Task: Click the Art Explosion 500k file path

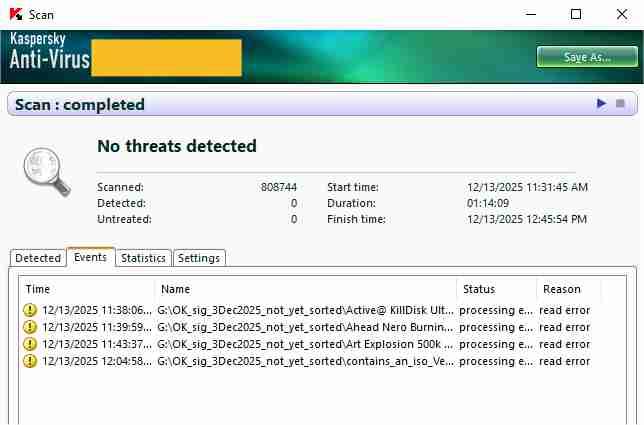Action: (305, 344)
